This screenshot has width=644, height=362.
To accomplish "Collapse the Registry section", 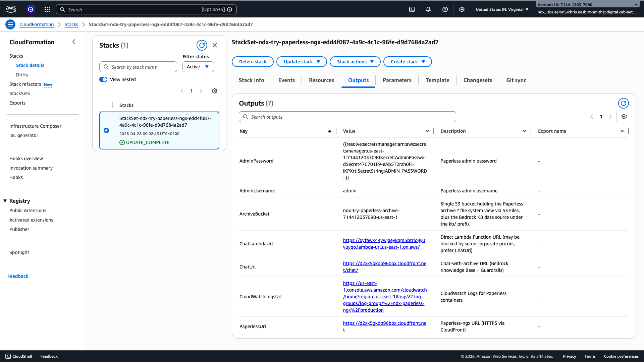I will click(x=5, y=201).
